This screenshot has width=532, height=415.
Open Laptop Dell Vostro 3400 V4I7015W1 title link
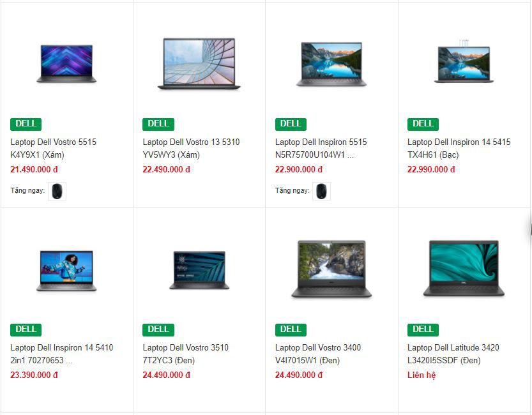[318, 354]
